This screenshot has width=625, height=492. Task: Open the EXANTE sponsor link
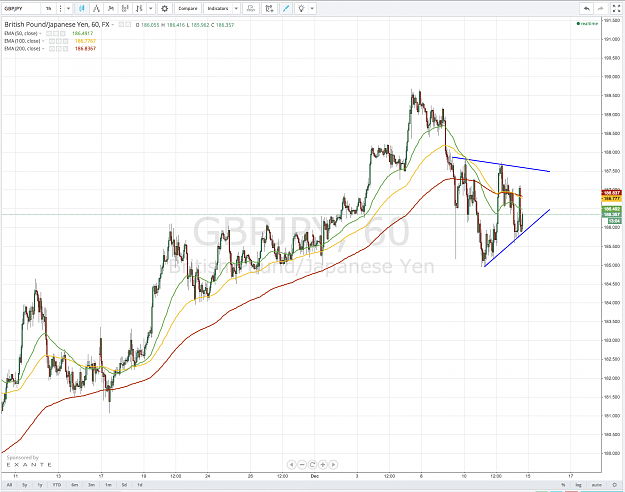tap(29, 465)
